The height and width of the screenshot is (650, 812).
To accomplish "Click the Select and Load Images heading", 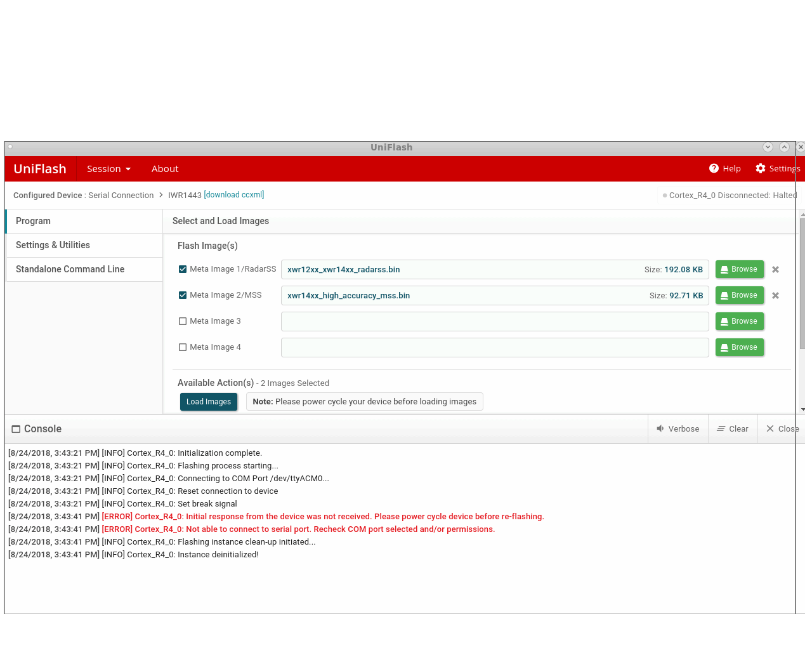I will tap(221, 221).
